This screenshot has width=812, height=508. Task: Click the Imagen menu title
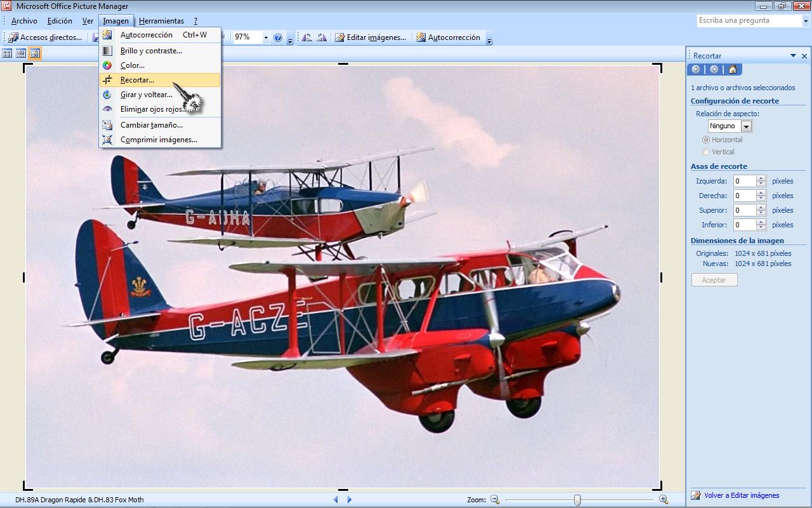click(116, 21)
